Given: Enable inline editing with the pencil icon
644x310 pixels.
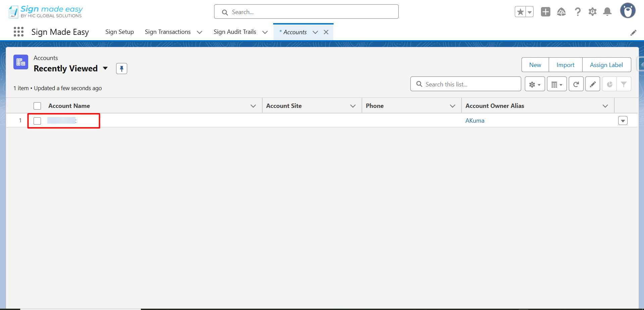Looking at the screenshot, I should (x=593, y=84).
